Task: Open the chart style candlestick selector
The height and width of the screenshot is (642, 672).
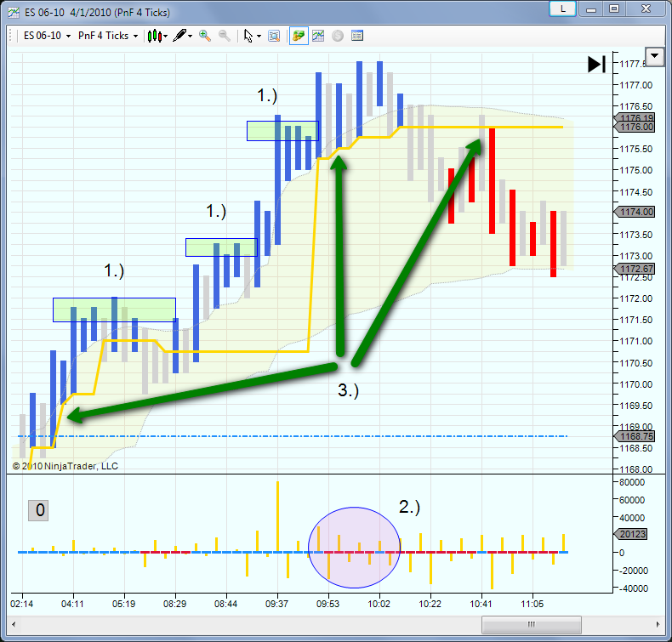Action: [x=157, y=36]
